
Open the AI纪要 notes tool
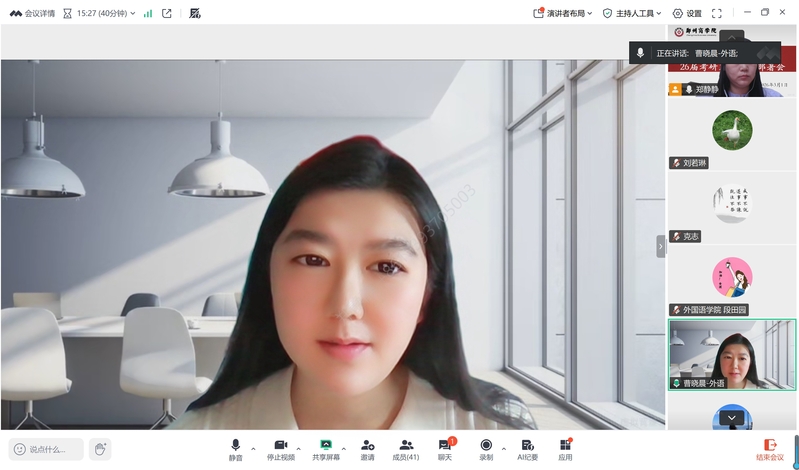527,449
